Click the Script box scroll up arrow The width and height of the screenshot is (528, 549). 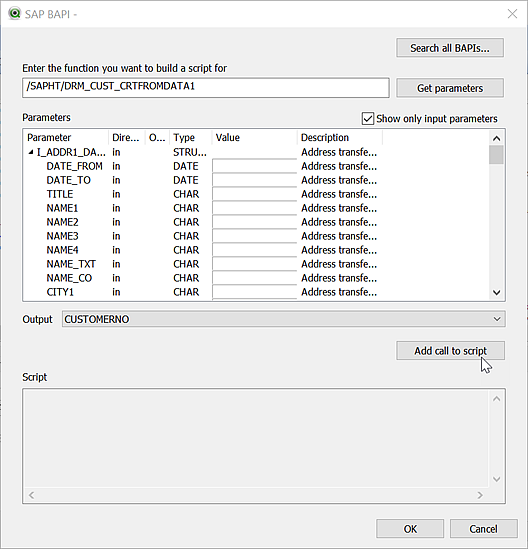pyautogui.click(x=496, y=399)
